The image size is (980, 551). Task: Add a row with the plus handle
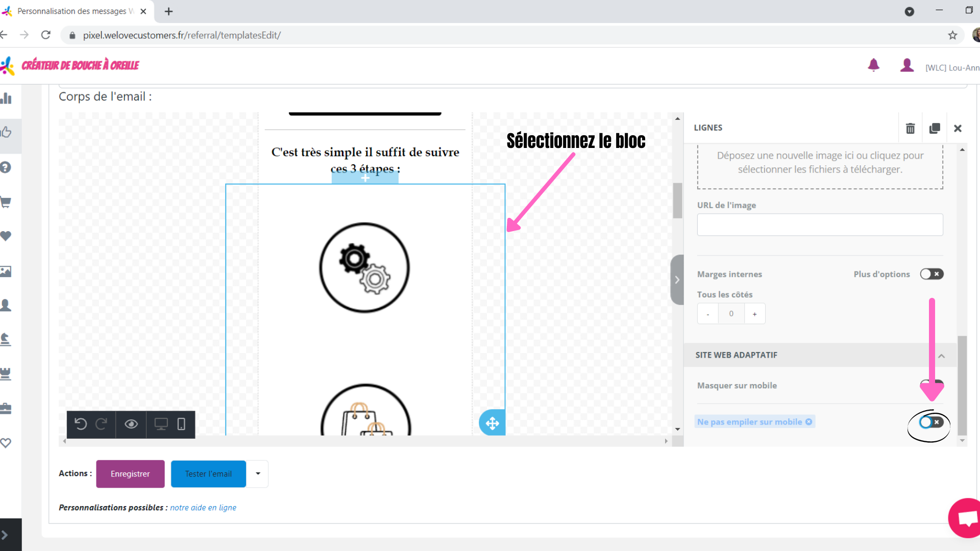point(365,178)
